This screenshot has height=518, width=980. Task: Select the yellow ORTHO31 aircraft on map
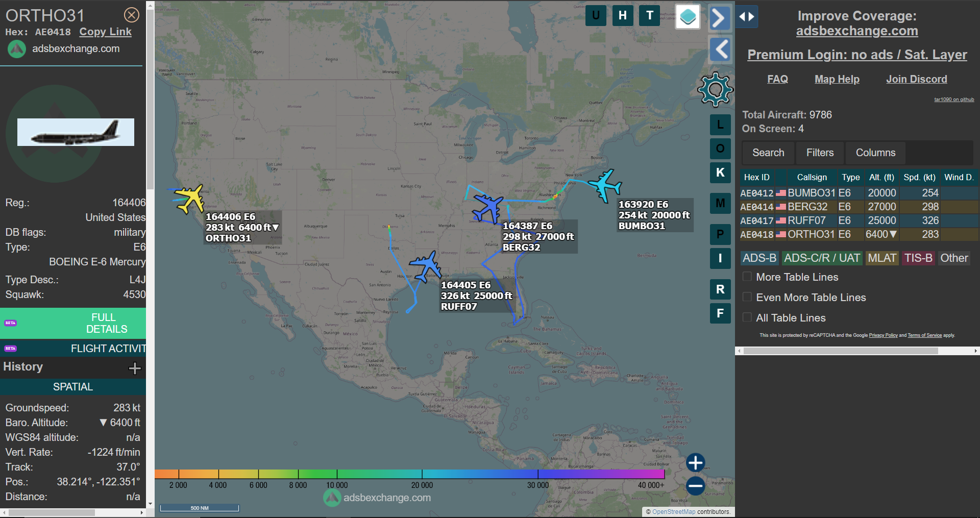pos(189,199)
